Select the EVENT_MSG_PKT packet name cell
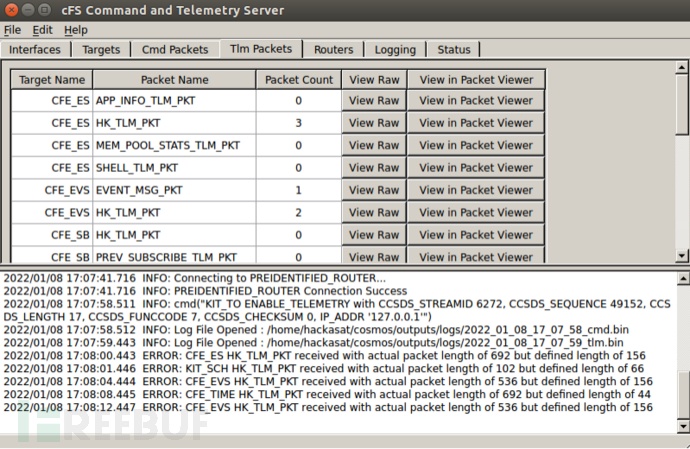This screenshot has width=690, height=449. tap(174, 190)
